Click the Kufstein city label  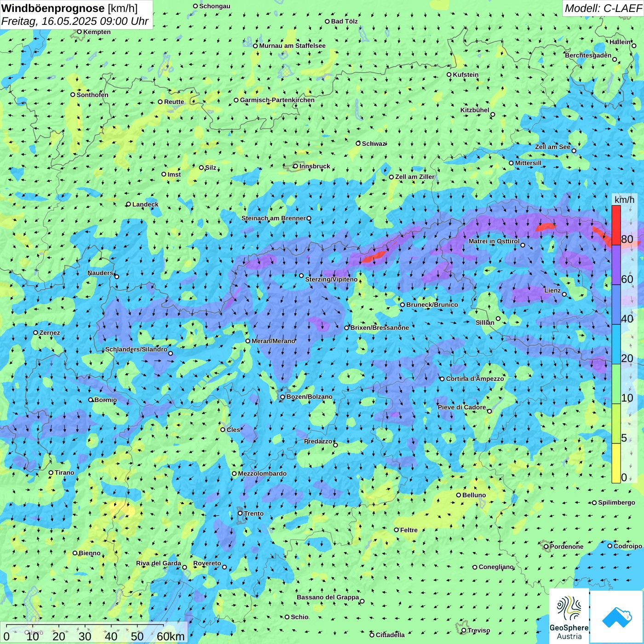tap(466, 75)
